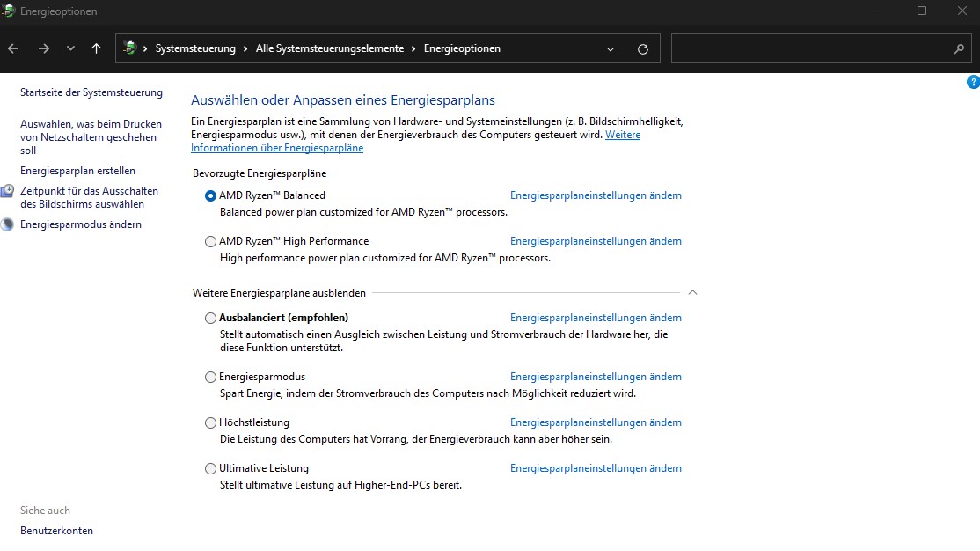
Task: Click the moon icon beside Energiesparmodus ändern
Action: (7, 224)
